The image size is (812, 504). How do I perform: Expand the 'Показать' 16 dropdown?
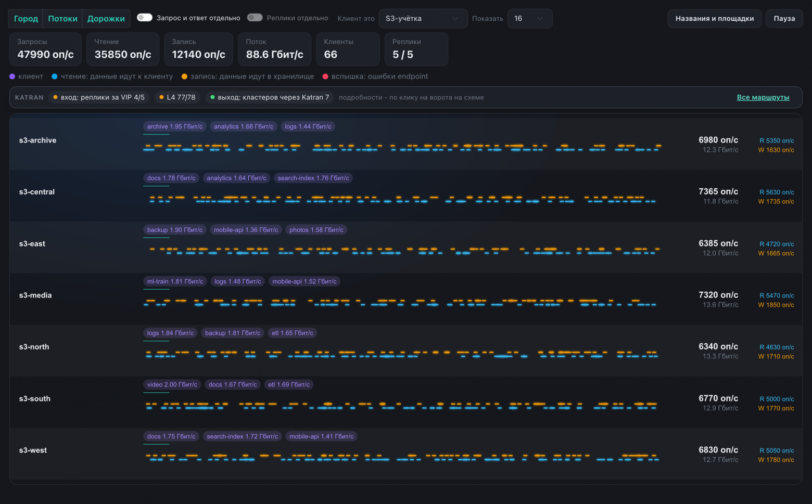click(529, 19)
